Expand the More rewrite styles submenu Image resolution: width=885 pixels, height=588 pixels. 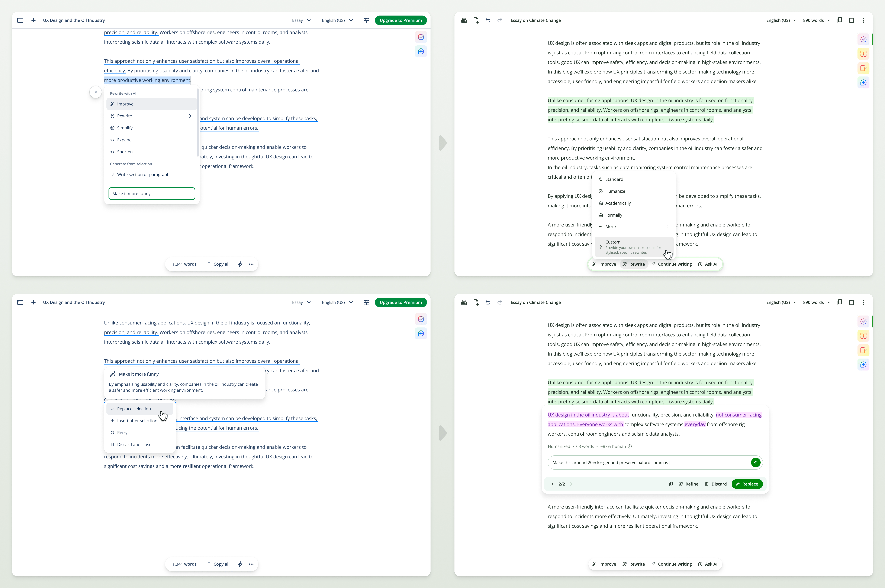point(634,226)
